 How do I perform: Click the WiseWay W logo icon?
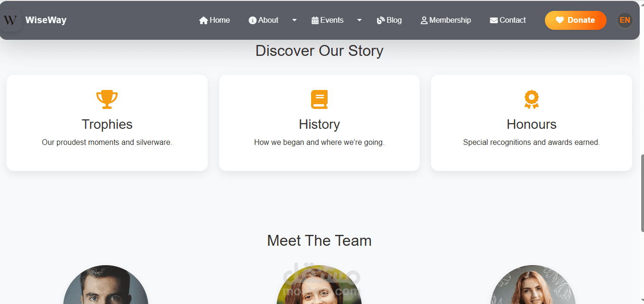[x=10, y=20]
